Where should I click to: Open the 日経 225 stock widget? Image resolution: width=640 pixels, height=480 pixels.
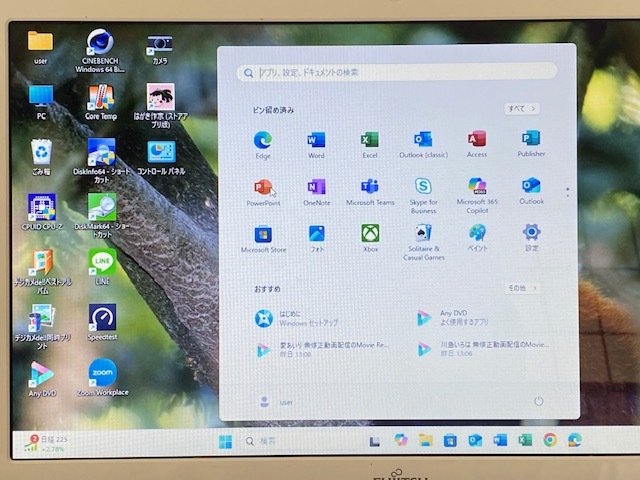click(x=46, y=444)
